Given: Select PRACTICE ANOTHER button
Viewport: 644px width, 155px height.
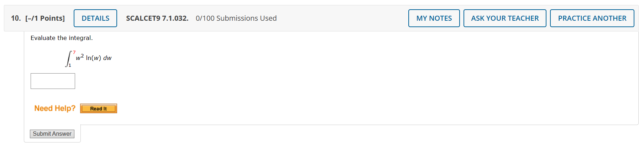Looking at the screenshot, I should point(592,18).
